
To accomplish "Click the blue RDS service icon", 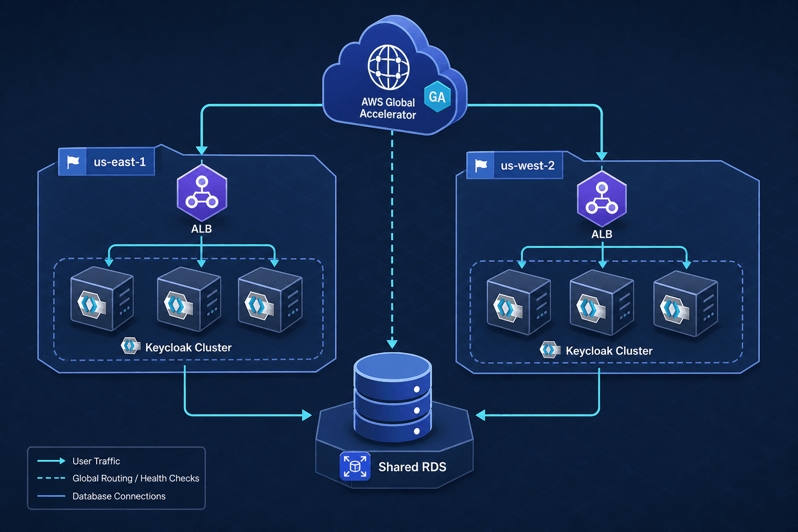I will click(355, 466).
